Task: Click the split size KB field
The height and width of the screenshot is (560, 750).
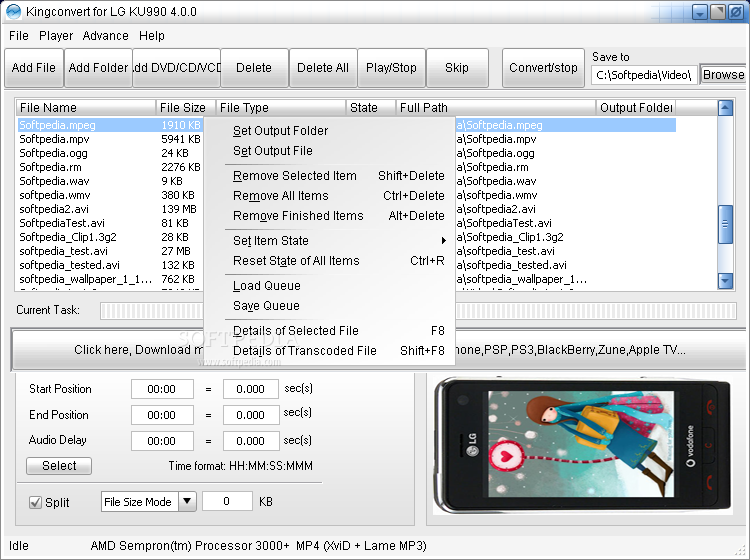Action: tap(227, 501)
